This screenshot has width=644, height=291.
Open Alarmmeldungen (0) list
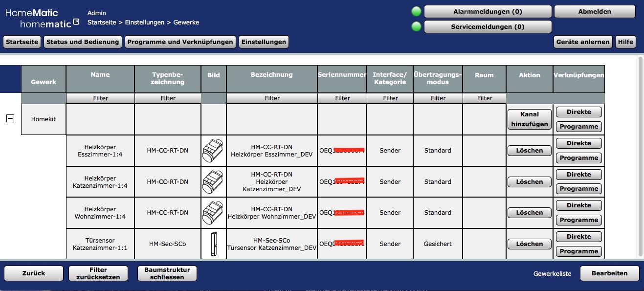click(487, 12)
